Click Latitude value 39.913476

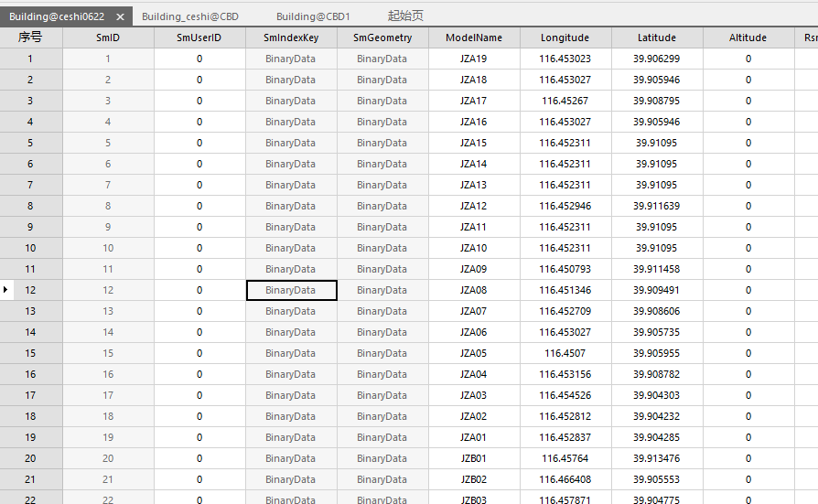(657, 458)
